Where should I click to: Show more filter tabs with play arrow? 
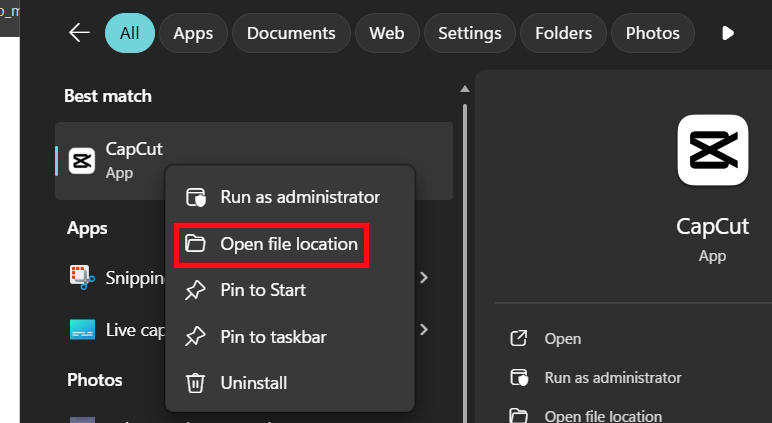[728, 33]
